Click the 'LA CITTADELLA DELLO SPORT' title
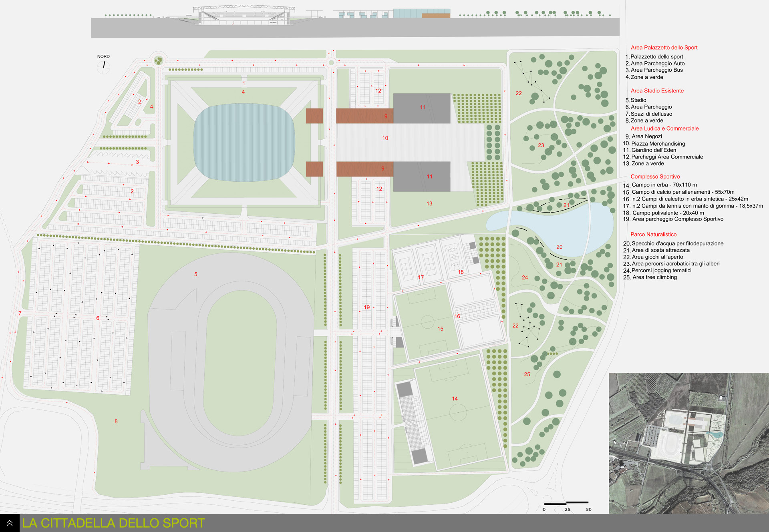This screenshot has width=769, height=532. coord(113,523)
